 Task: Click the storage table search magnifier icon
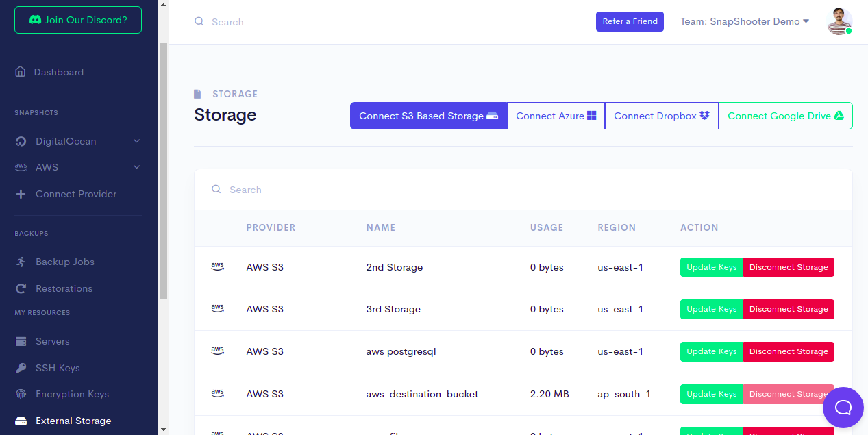(216, 189)
